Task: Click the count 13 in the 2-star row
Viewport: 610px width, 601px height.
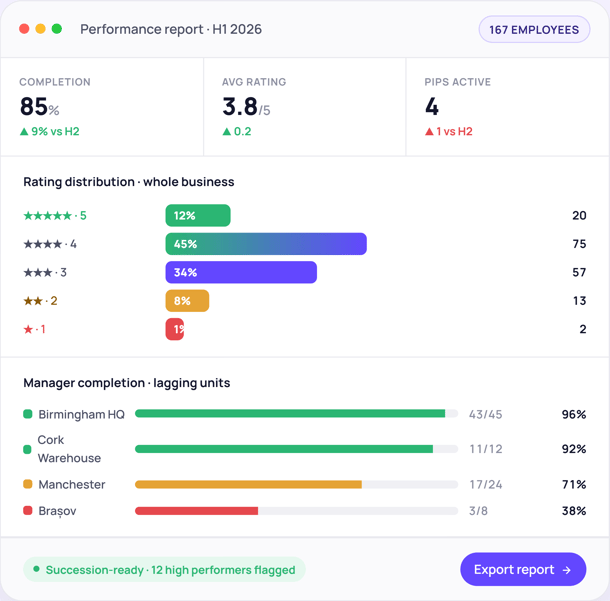Action: coord(580,301)
